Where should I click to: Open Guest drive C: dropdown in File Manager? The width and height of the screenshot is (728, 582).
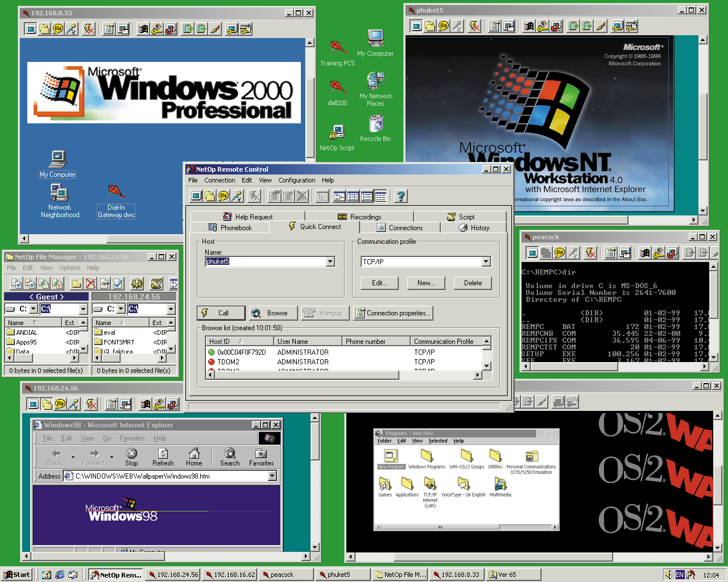click(x=34, y=309)
